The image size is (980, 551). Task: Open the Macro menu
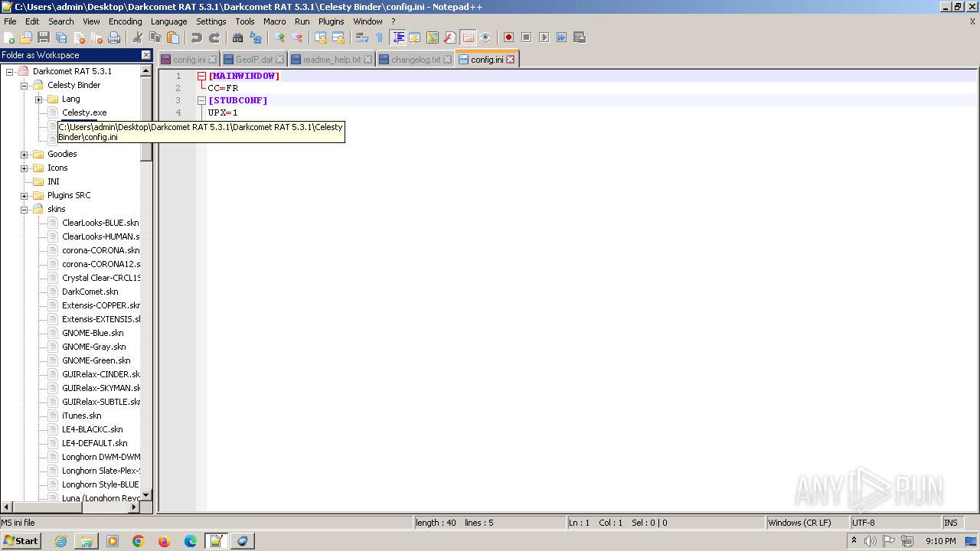click(274, 21)
